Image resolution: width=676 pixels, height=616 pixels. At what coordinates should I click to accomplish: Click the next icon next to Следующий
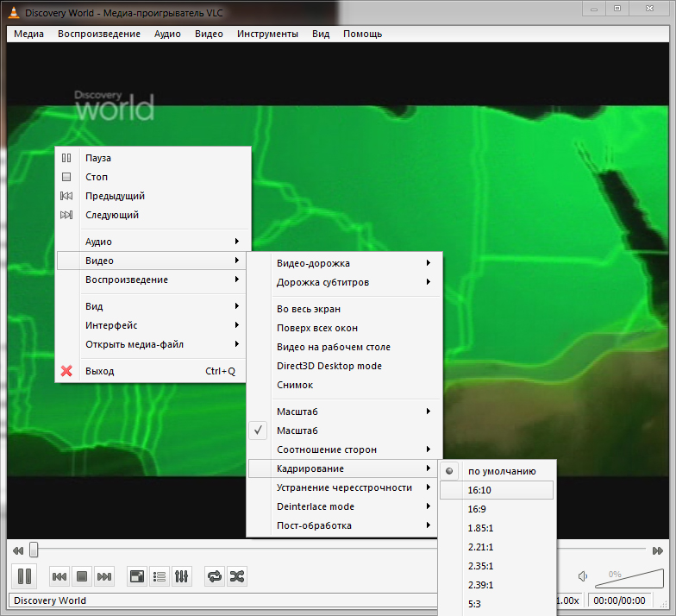pyautogui.click(x=66, y=215)
